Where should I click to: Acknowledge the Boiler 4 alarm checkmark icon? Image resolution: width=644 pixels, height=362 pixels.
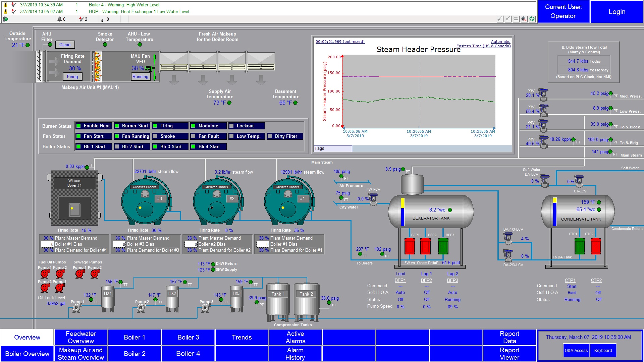tap(13, 5)
